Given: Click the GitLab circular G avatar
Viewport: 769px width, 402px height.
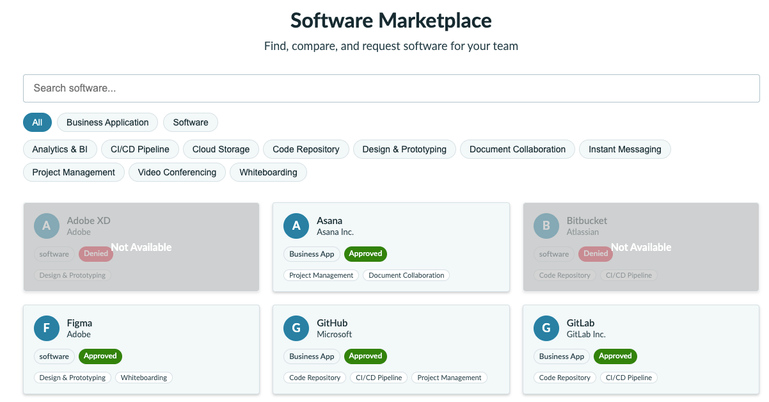Looking at the screenshot, I should click(546, 328).
